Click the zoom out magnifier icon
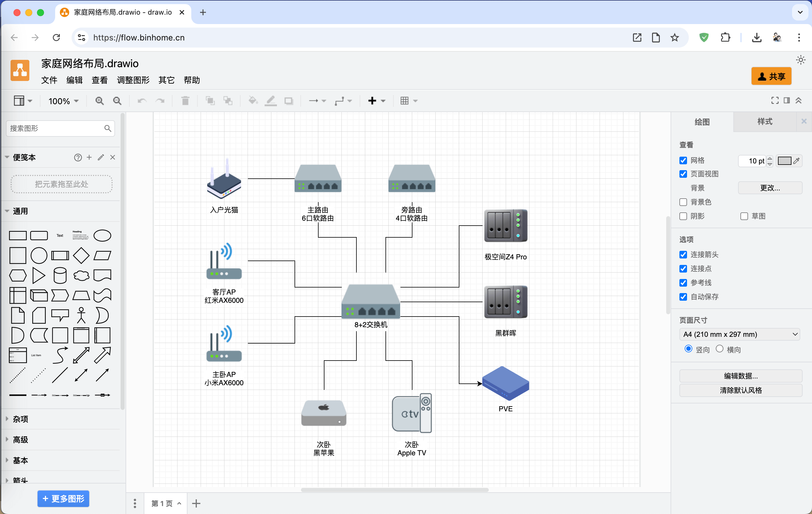 [117, 101]
